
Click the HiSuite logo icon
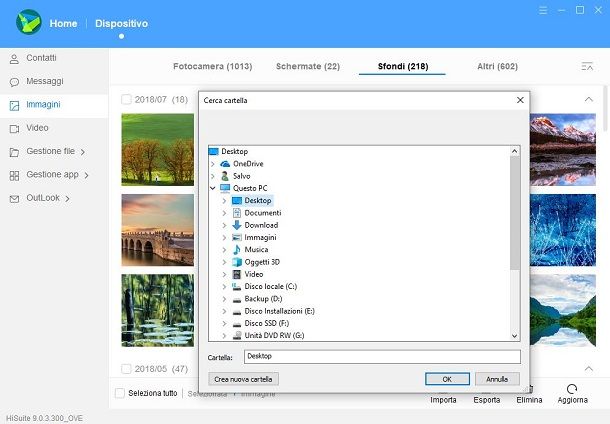coord(28,22)
